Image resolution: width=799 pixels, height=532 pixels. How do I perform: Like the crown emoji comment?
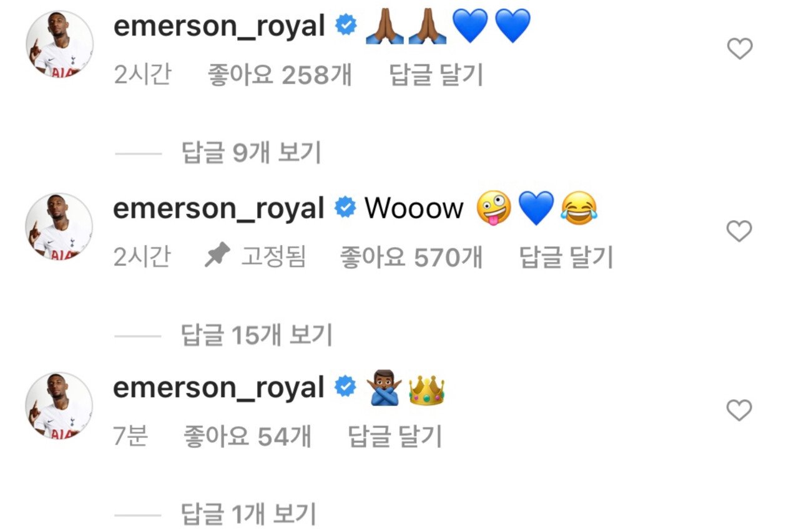point(740,410)
